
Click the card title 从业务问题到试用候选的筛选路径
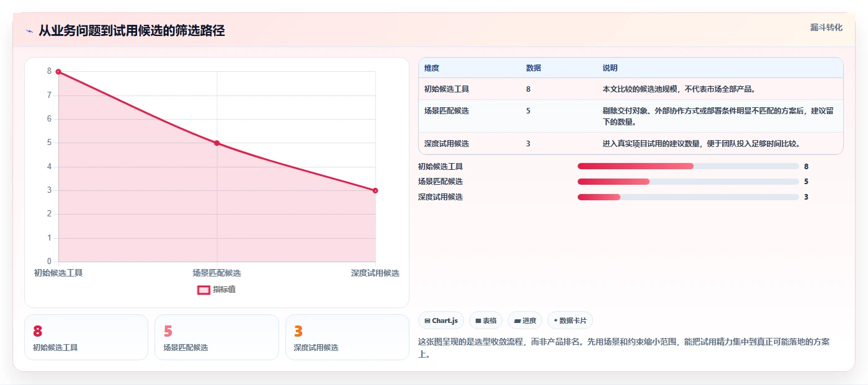coord(132,30)
